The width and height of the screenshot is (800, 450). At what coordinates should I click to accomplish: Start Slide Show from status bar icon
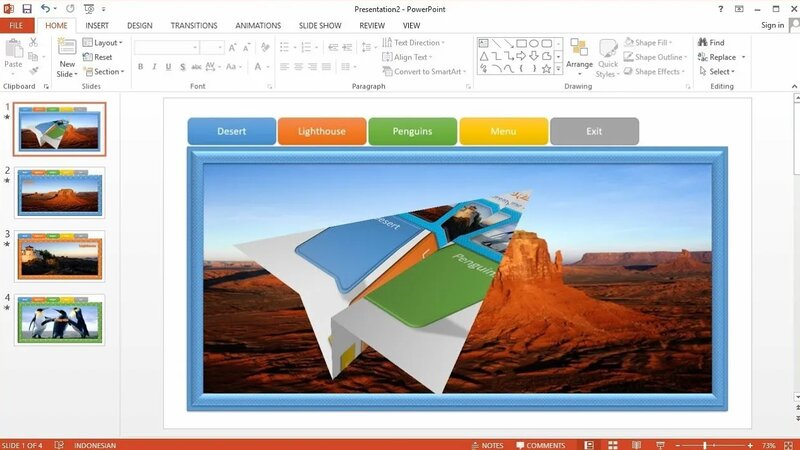pos(660,445)
